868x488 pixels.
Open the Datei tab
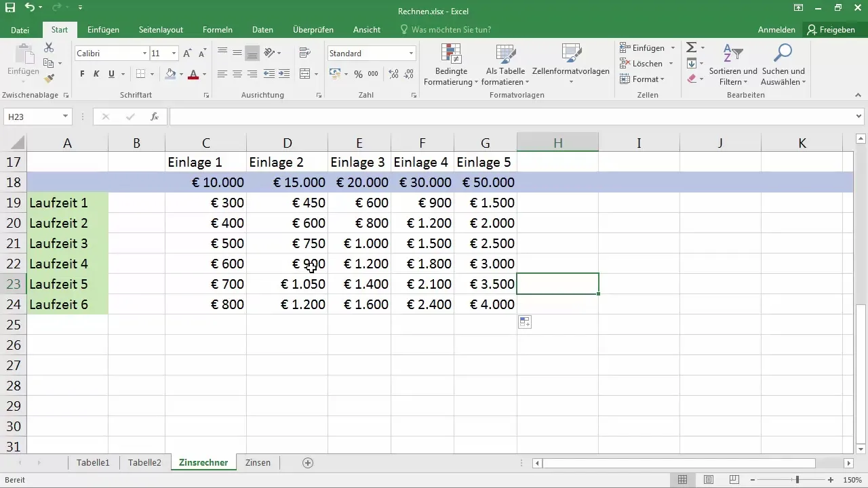click(x=20, y=30)
